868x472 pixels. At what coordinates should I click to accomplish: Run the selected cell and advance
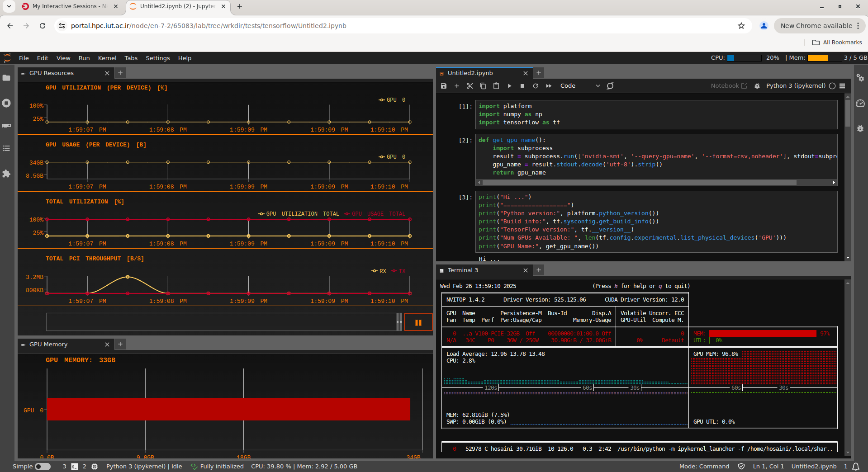pyautogui.click(x=509, y=86)
